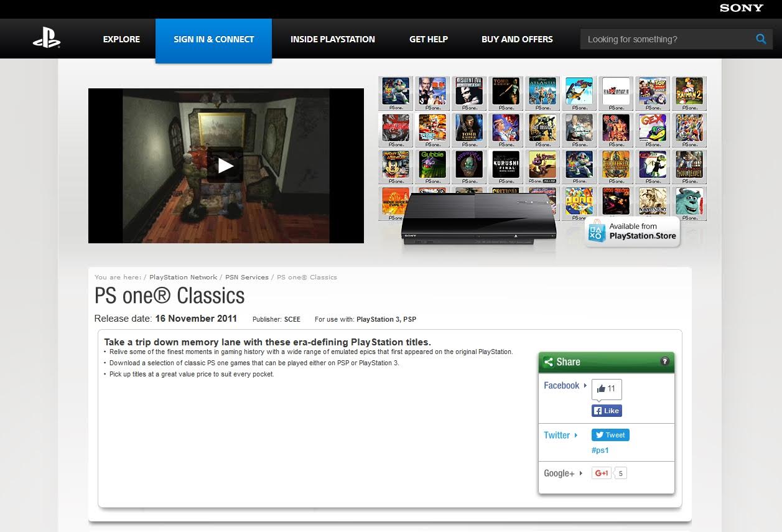Click the bullet starting 'Relive some of the finest moments'
Viewport: 782px width, 532px height.
[311, 352]
